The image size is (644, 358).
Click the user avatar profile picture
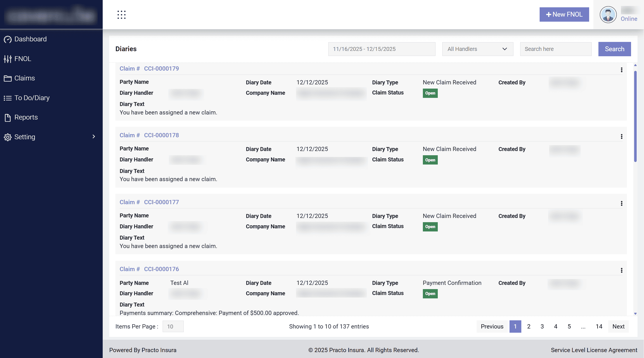pos(608,15)
